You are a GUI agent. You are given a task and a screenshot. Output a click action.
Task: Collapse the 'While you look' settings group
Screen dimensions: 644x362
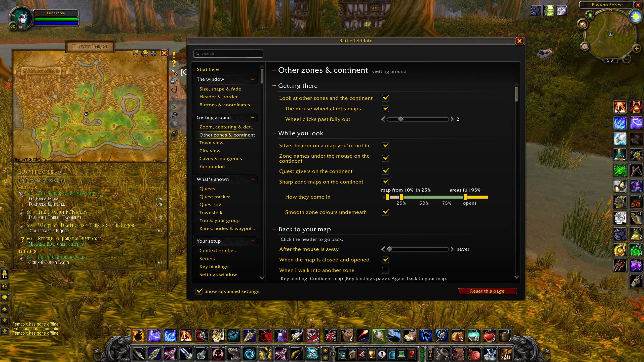point(274,133)
